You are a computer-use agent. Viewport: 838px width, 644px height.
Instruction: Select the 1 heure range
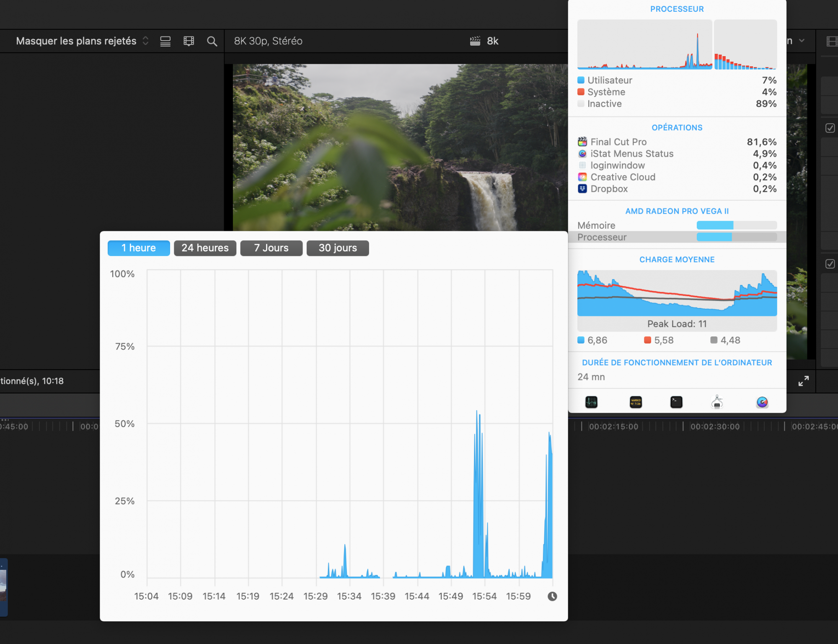coord(139,248)
